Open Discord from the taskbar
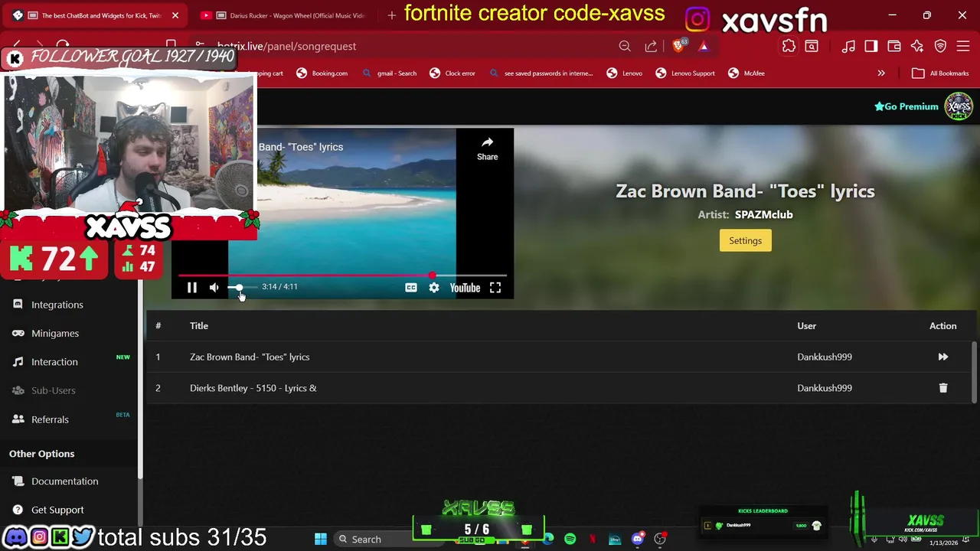 pyautogui.click(x=637, y=539)
